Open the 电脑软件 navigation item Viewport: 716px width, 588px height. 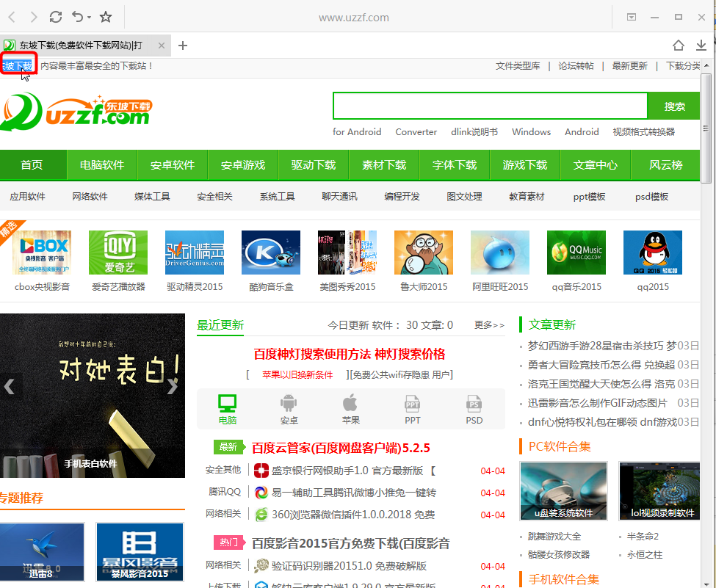[x=102, y=165]
